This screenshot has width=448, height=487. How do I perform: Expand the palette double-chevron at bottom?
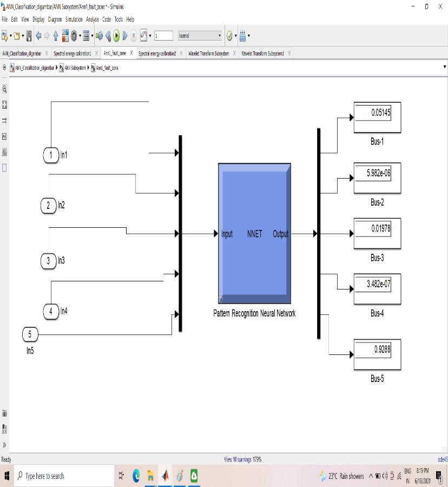[x=4, y=445]
